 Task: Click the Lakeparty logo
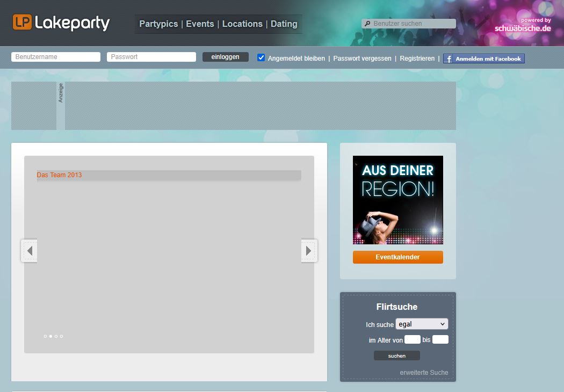[x=61, y=23]
